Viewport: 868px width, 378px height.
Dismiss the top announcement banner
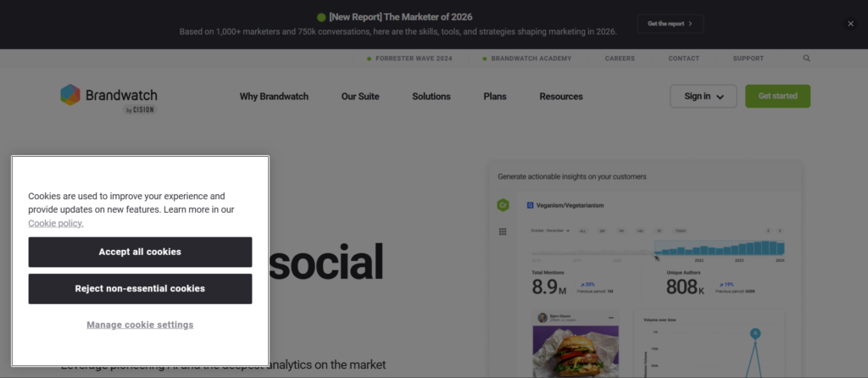(850, 24)
